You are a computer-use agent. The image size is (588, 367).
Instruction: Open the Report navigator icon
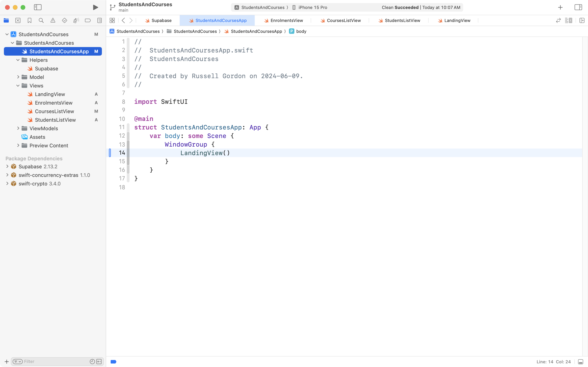(99, 20)
